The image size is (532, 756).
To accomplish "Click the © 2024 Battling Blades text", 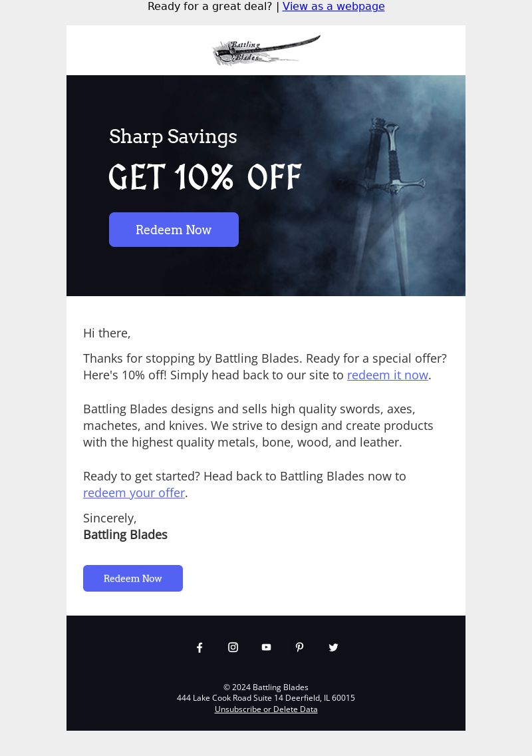I will [266, 687].
